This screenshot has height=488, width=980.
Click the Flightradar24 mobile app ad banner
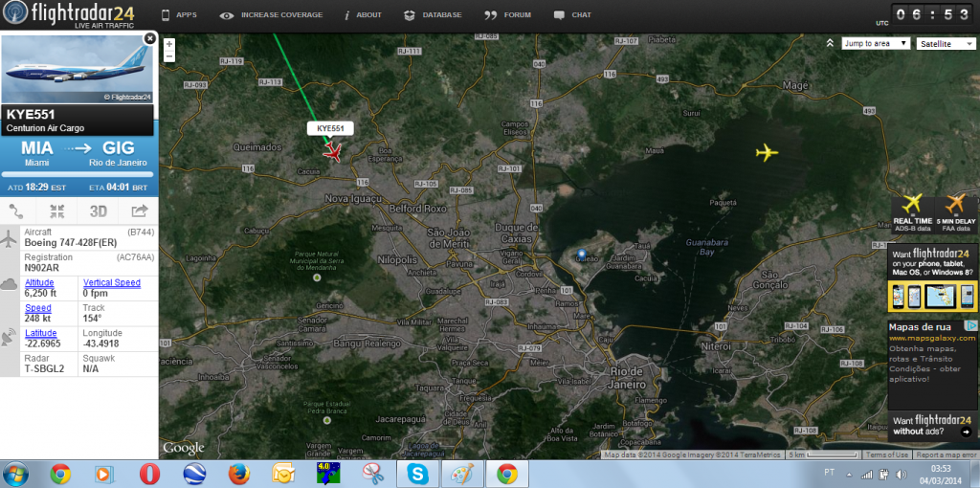click(932, 278)
